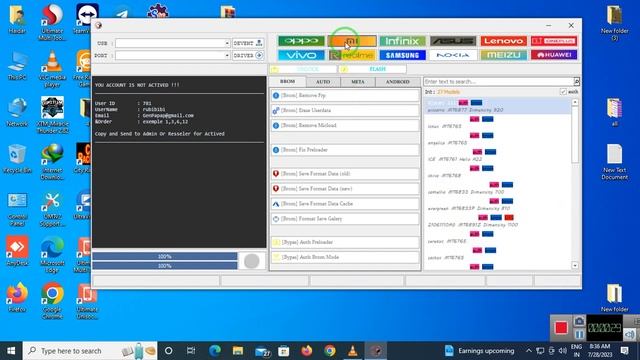Select the Mi Xiaomi brand logo

(352, 41)
